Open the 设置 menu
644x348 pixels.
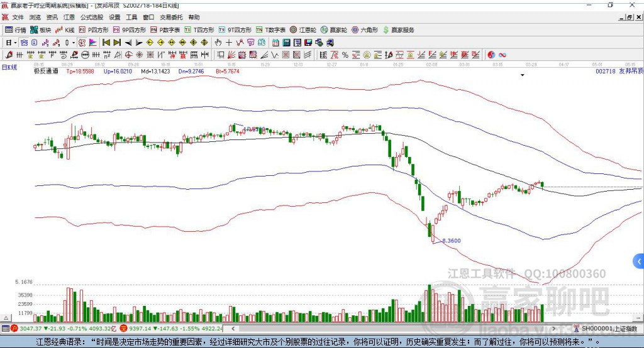coord(114,17)
